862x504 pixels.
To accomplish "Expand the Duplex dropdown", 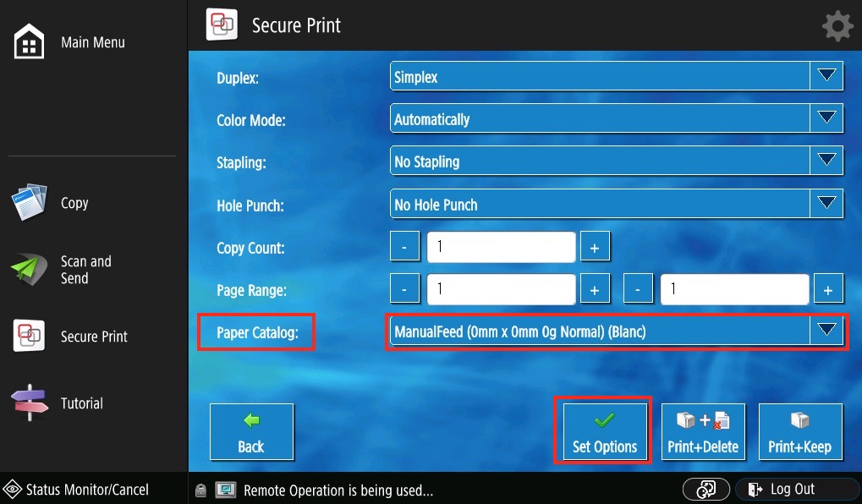I will point(826,77).
